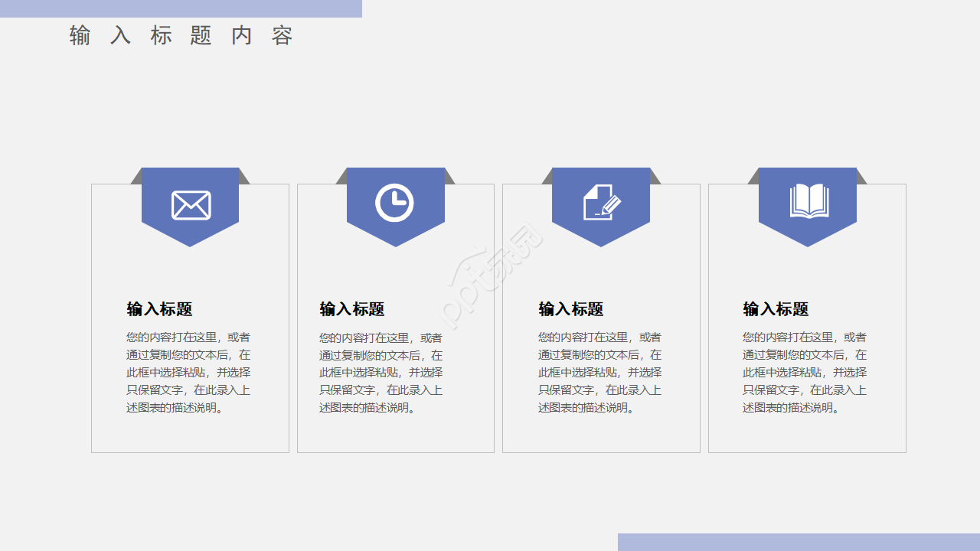Select the purple bar at the bottom right
Image resolution: width=980 pixels, height=551 pixels.
point(798,540)
